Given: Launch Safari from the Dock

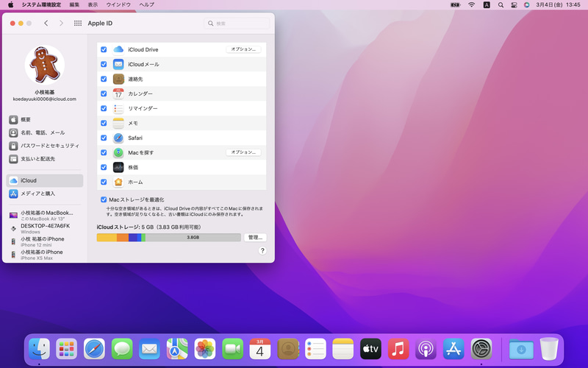Looking at the screenshot, I should (x=94, y=349).
